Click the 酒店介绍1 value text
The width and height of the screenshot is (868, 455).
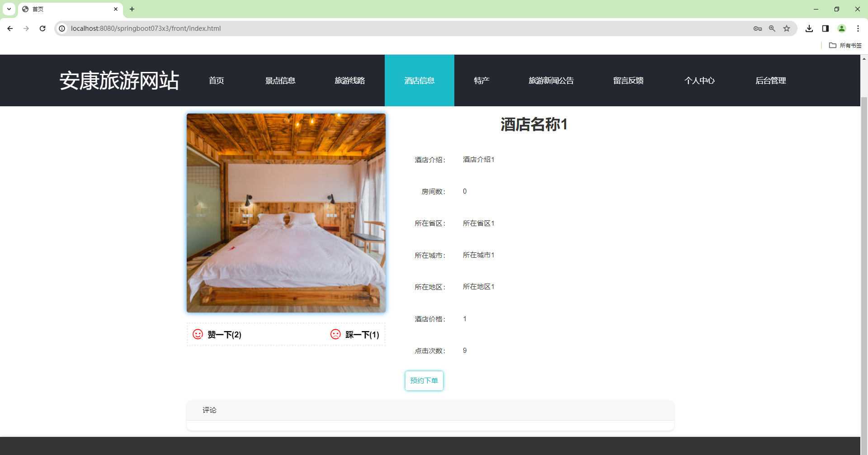coord(478,160)
